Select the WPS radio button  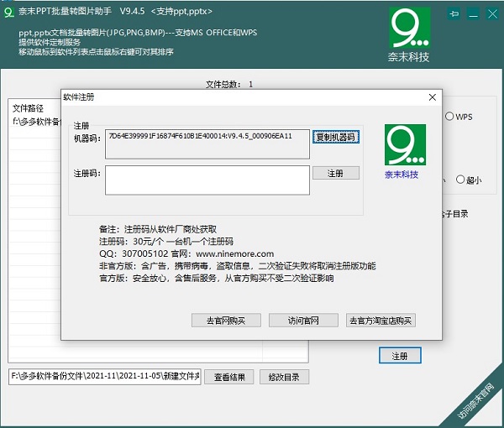(459, 117)
